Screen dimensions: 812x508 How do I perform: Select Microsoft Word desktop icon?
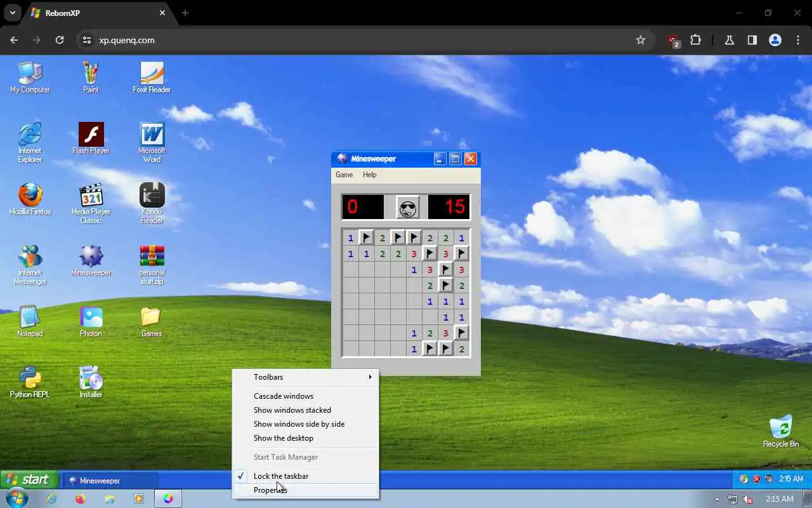click(x=152, y=143)
